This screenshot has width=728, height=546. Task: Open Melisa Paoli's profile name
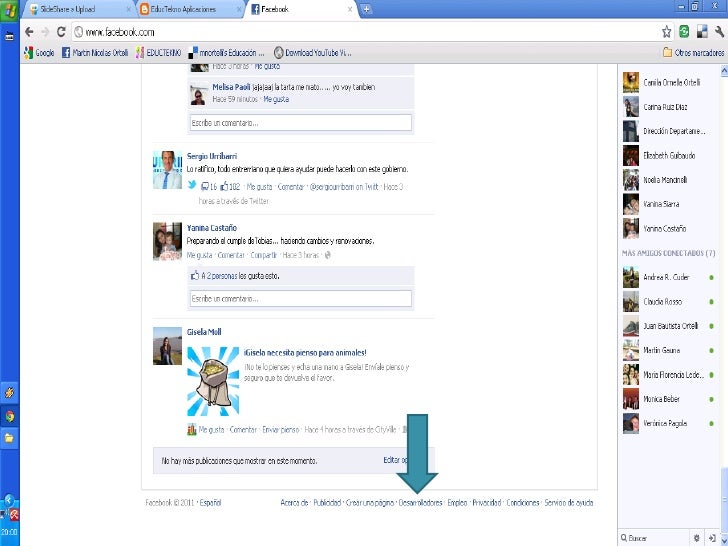click(x=231, y=87)
